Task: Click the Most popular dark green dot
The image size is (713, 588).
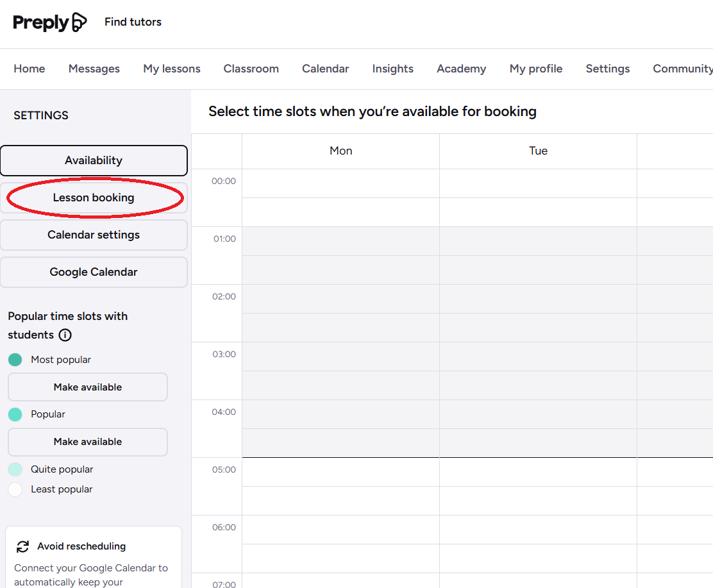Action: click(x=15, y=360)
